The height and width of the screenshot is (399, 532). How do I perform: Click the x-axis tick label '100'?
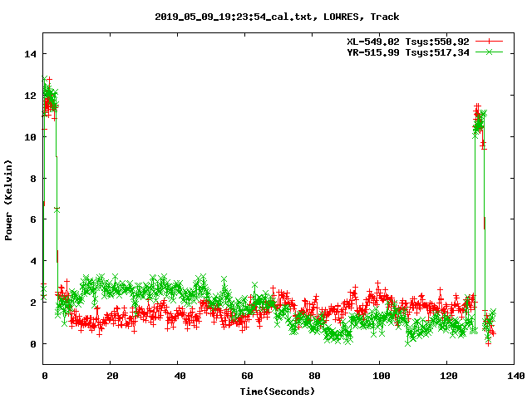click(x=382, y=376)
